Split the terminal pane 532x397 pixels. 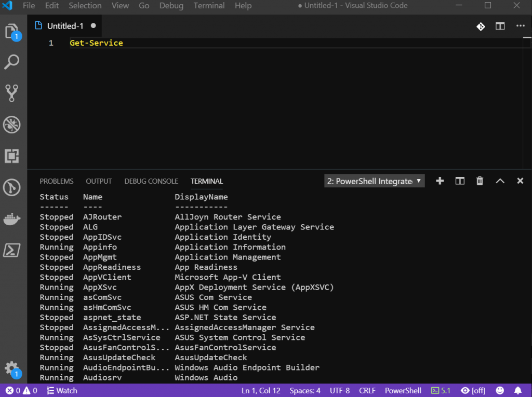point(459,181)
